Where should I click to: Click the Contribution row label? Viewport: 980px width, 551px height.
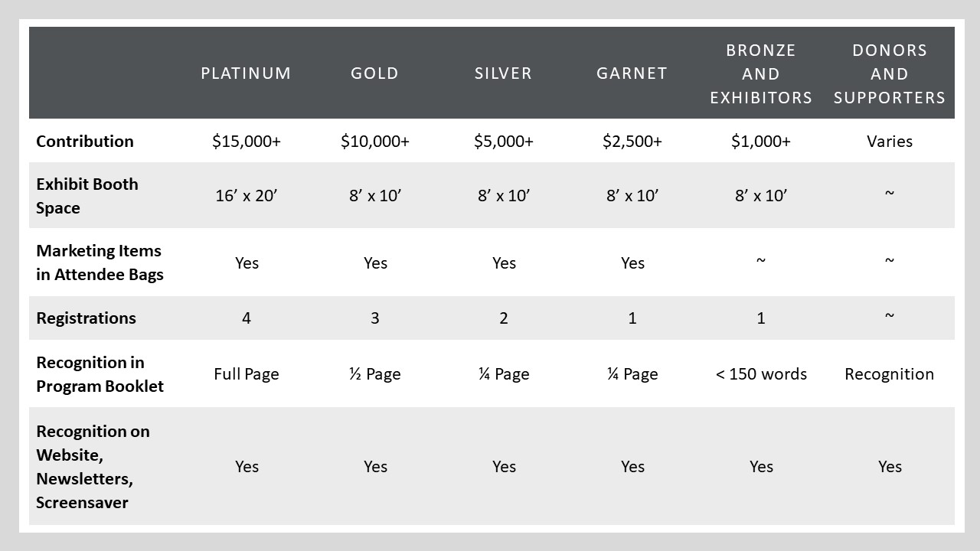[85, 141]
